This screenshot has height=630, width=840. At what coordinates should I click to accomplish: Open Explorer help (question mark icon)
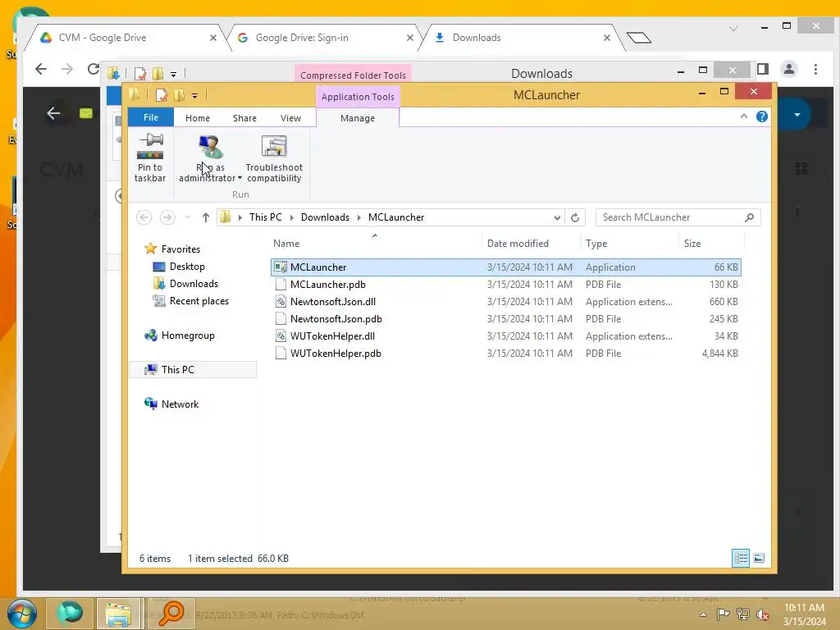point(762,116)
